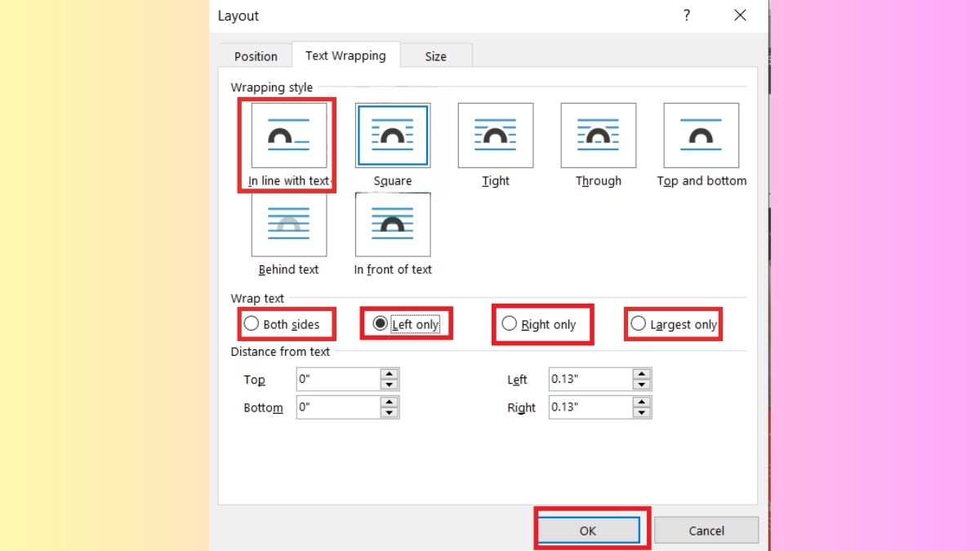The image size is (980, 551).
Task: Decrease the Right distance with down arrow
Action: point(642,412)
